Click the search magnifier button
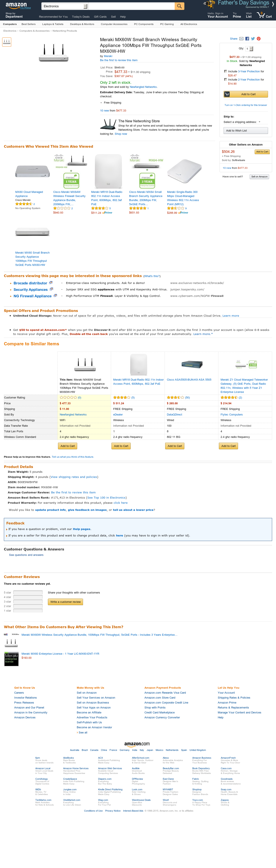 tap(179, 6)
